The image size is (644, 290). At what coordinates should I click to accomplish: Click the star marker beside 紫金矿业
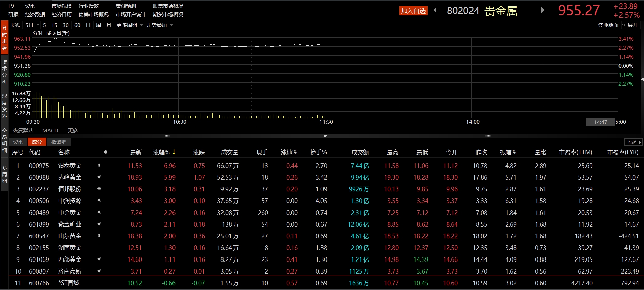coord(99,224)
